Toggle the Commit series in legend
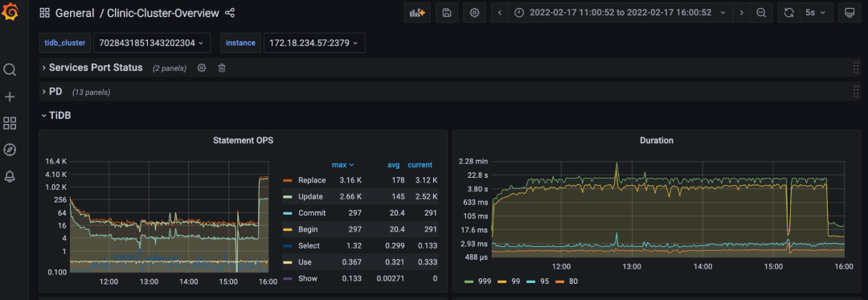This screenshot has height=300, width=868. point(312,213)
